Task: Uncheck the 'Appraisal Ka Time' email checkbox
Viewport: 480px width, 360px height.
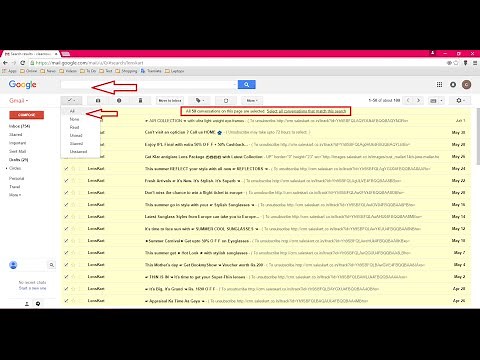Action: point(66,301)
